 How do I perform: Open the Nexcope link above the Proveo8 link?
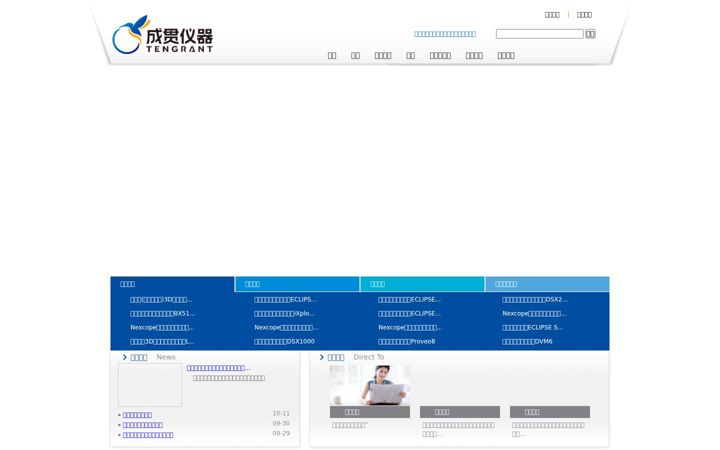coord(410,327)
